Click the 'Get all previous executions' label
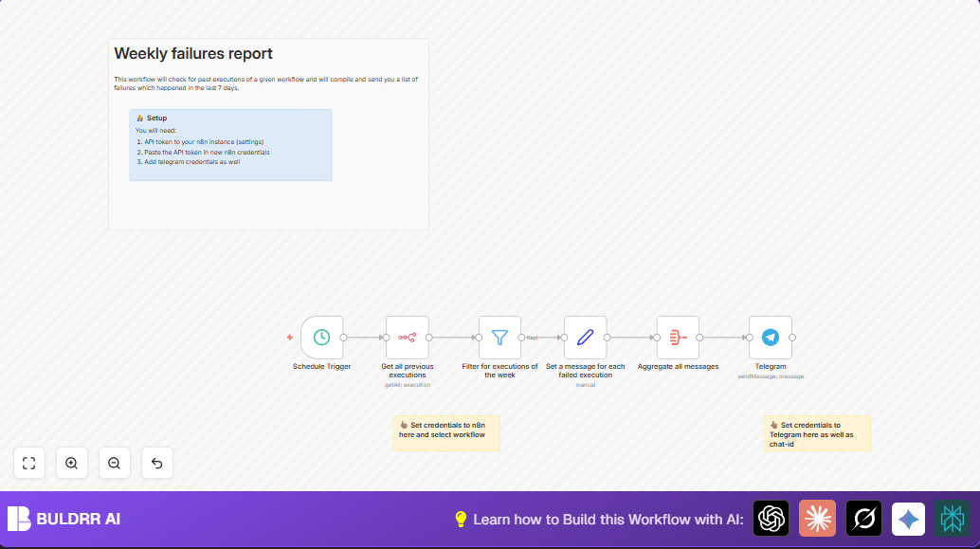The image size is (980, 549). coord(407,371)
